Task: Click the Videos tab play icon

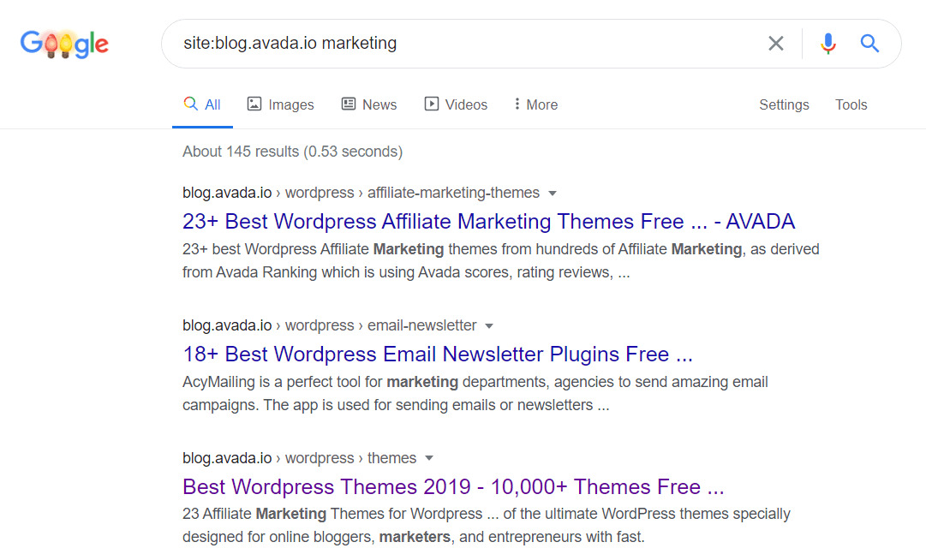Action: [432, 104]
